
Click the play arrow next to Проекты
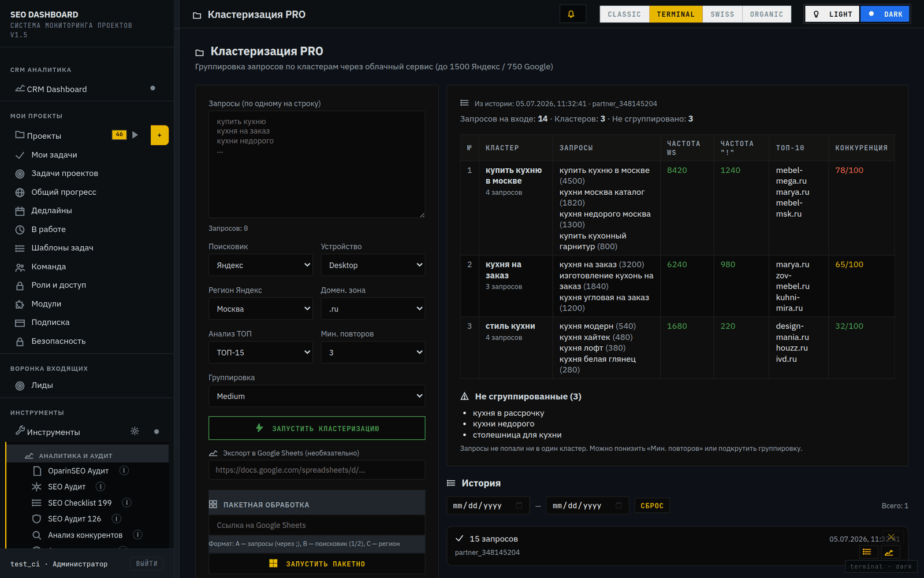tap(135, 135)
